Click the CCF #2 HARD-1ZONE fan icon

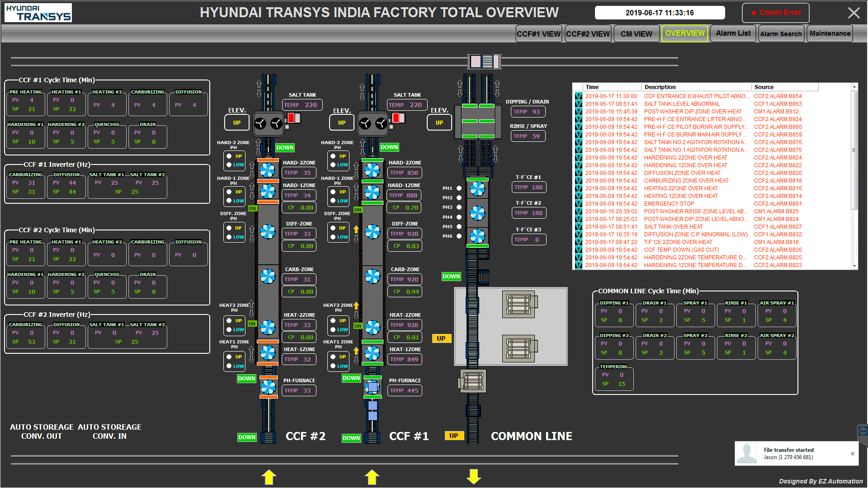pyautogui.click(x=268, y=191)
